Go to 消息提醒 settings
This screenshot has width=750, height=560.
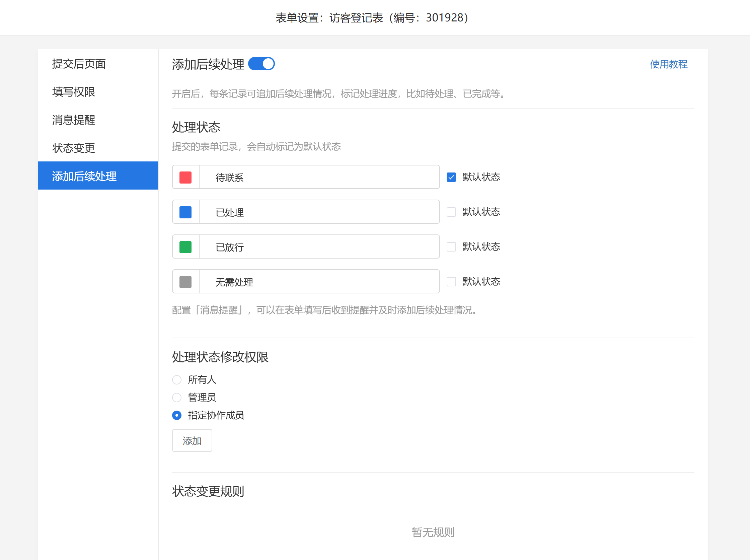click(74, 120)
